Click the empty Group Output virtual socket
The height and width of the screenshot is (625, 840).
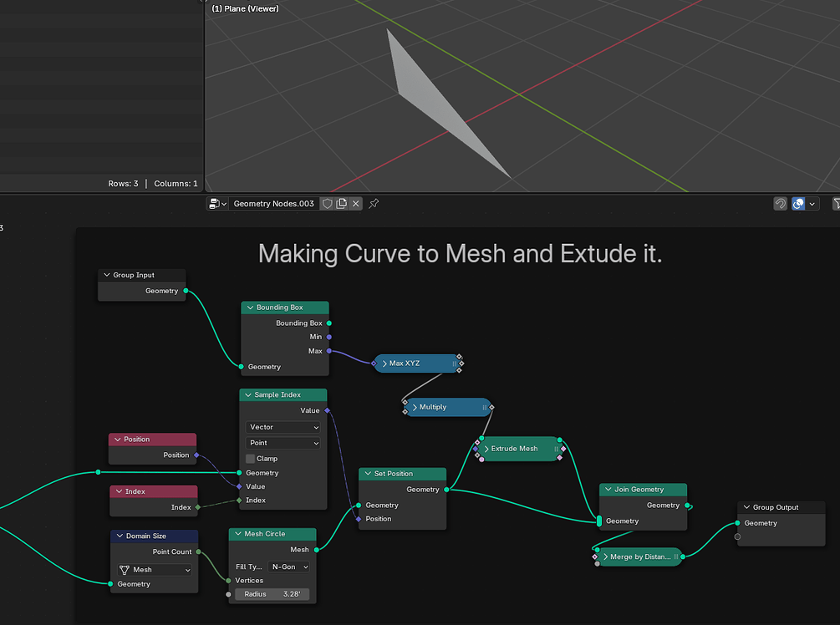pyautogui.click(x=738, y=536)
